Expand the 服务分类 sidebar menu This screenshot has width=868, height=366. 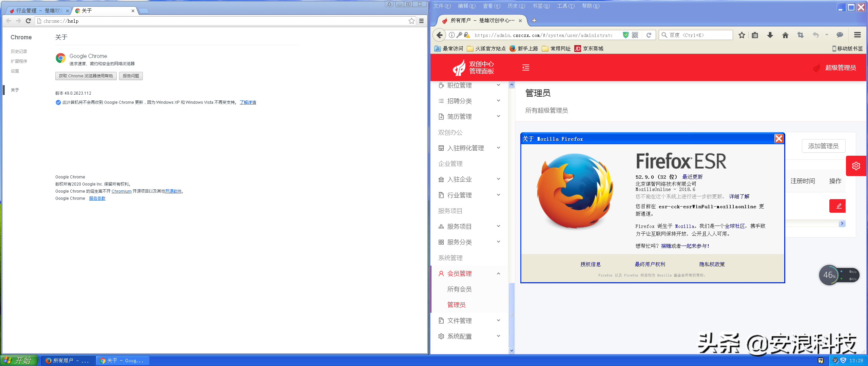click(x=470, y=242)
